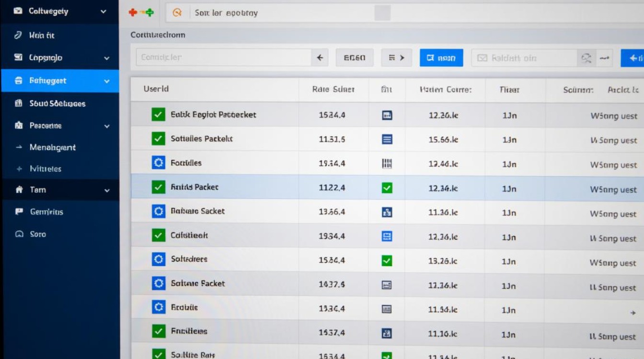Click the barcode icon in the Fortidles row

387,164
